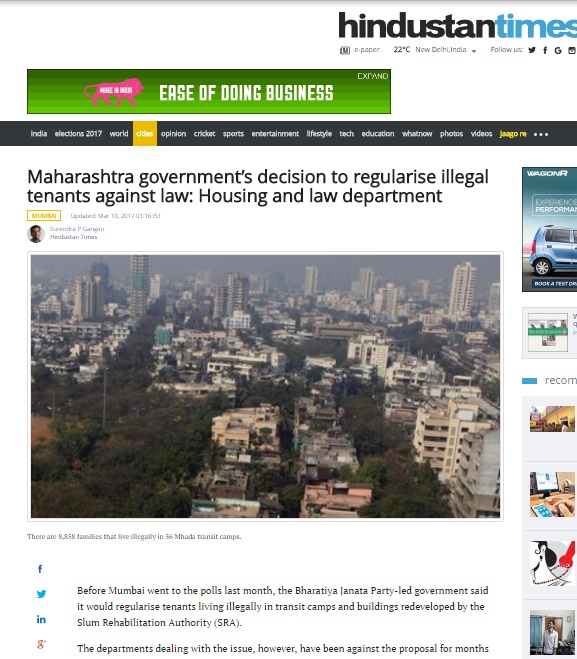Click the e-paper icon
Screen dimensions: 577x659
point(345,50)
